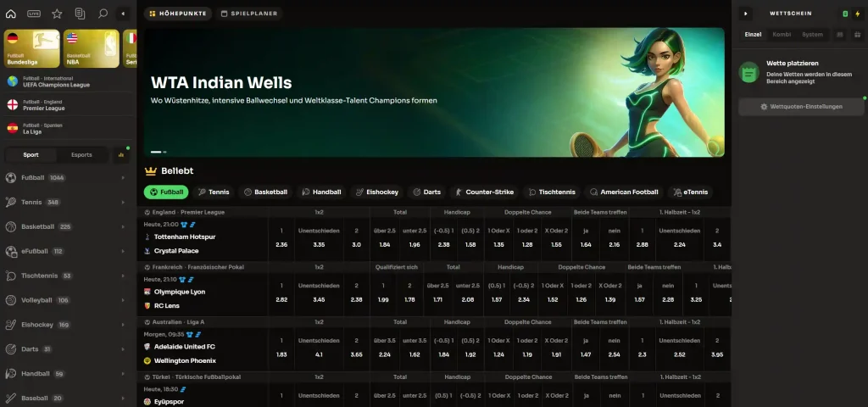Image resolution: width=868 pixels, height=407 pixels.
Task: Click the stats icon beside Lyon match time
Action: (x=191, y=280)
